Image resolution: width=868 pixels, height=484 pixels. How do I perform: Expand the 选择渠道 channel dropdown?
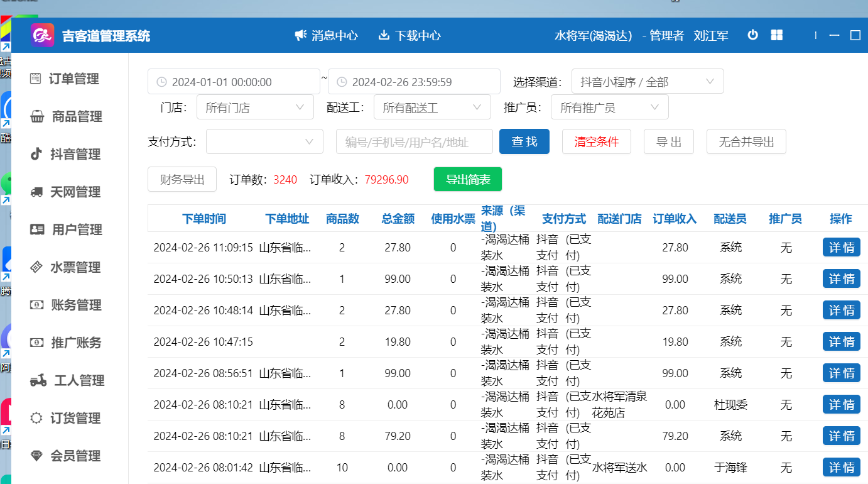coord(647,82)
